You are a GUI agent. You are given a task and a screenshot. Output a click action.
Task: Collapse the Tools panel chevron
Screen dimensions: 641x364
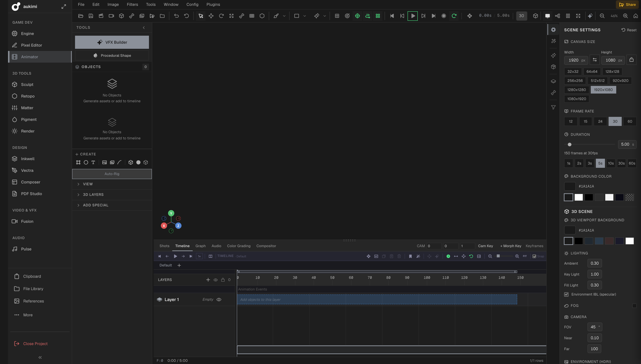[x=143, y=27]
